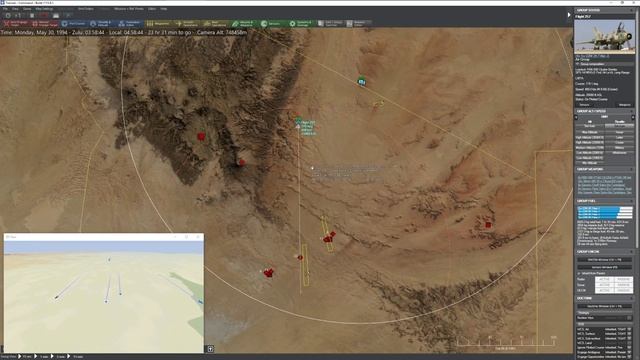The width and height of the screenshot is (640, 360).
Task: Click the 3D View window title bar
Action: click(104, 236)
